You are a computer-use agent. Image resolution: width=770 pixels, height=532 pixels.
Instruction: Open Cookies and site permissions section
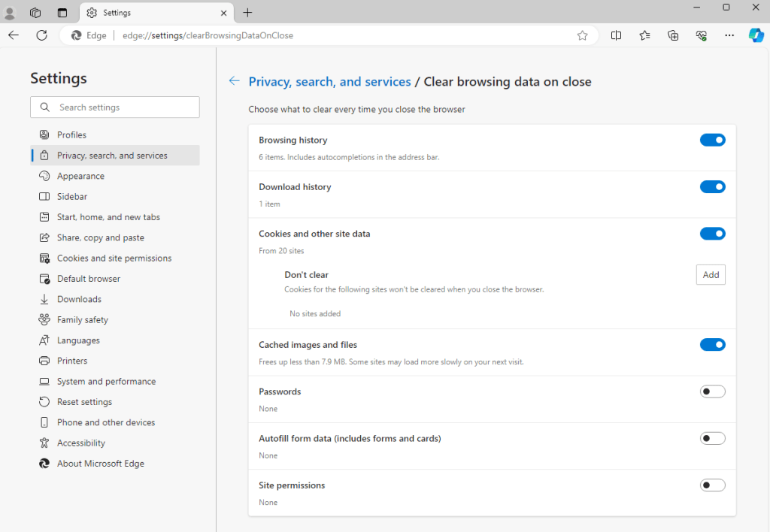[x=114, y=258]
